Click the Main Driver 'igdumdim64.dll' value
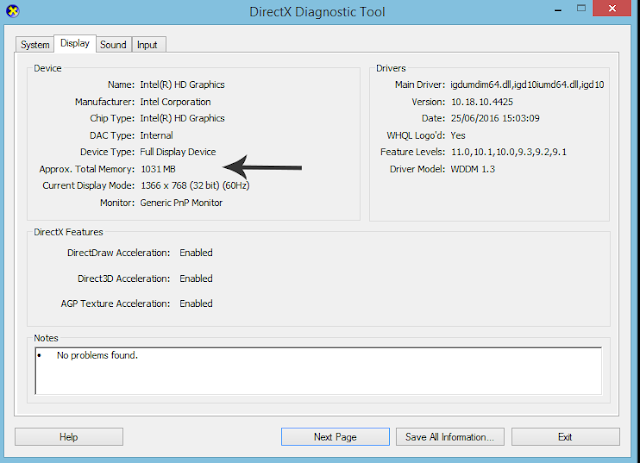 pyautogui.click(x=527, y=85)
